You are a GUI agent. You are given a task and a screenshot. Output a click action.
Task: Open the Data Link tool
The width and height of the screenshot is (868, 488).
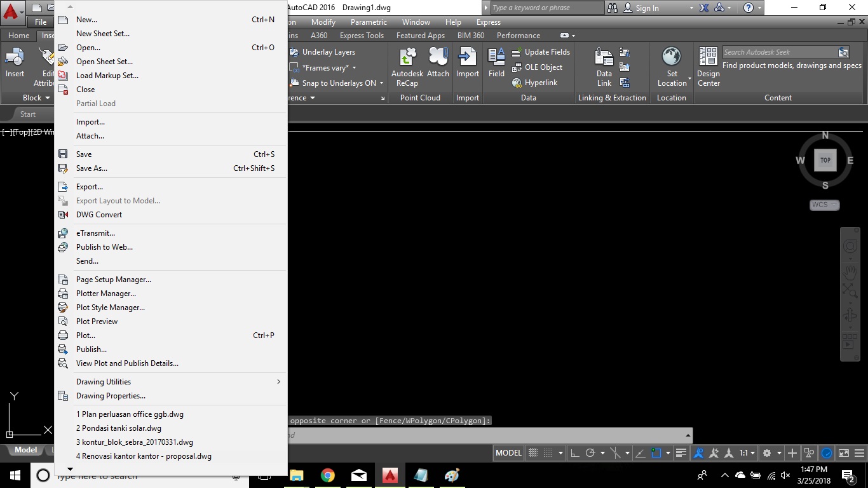tap(604, 67)
